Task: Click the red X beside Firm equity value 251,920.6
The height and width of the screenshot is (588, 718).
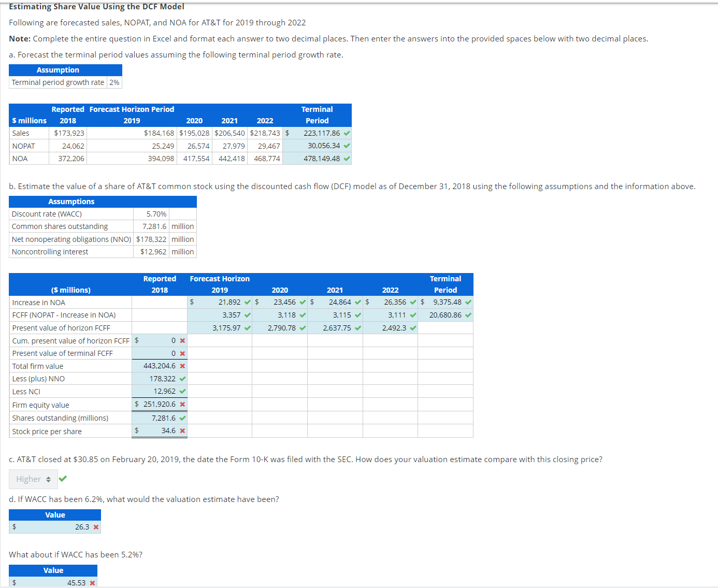Action: (x=182, y=404)
